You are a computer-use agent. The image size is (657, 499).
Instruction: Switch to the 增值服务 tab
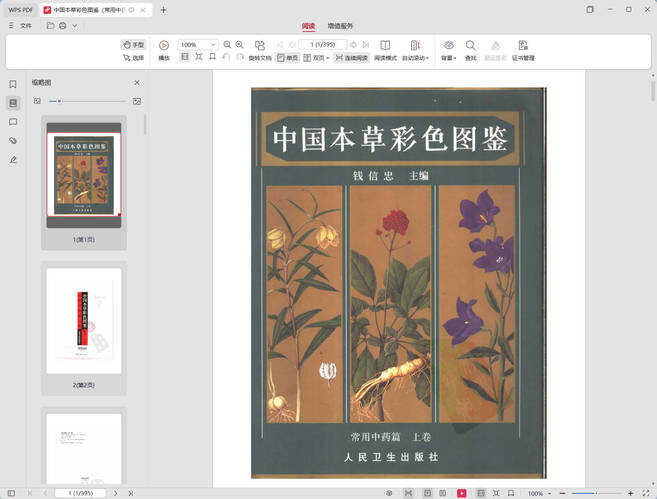point(340,26)
